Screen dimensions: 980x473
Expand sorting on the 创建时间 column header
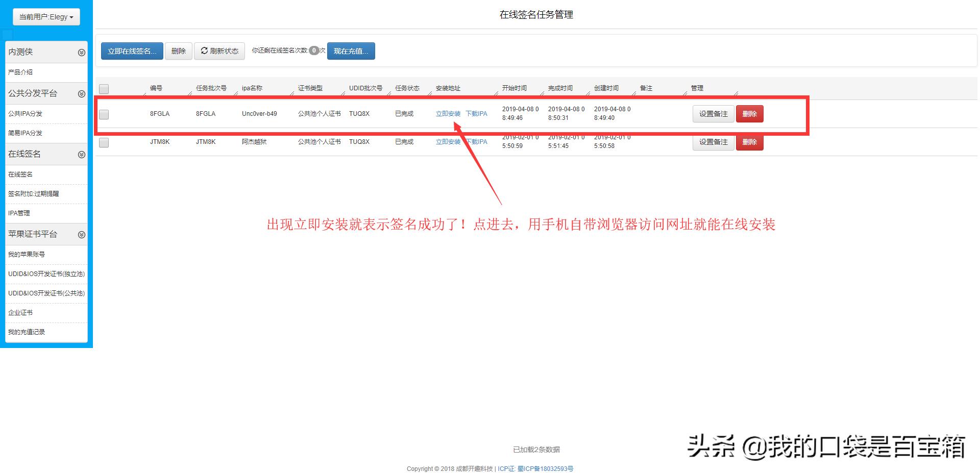606,88
